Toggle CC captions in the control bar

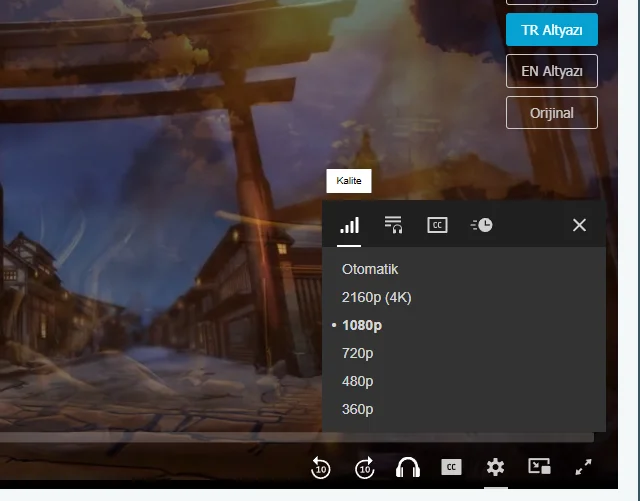point(451,467)
